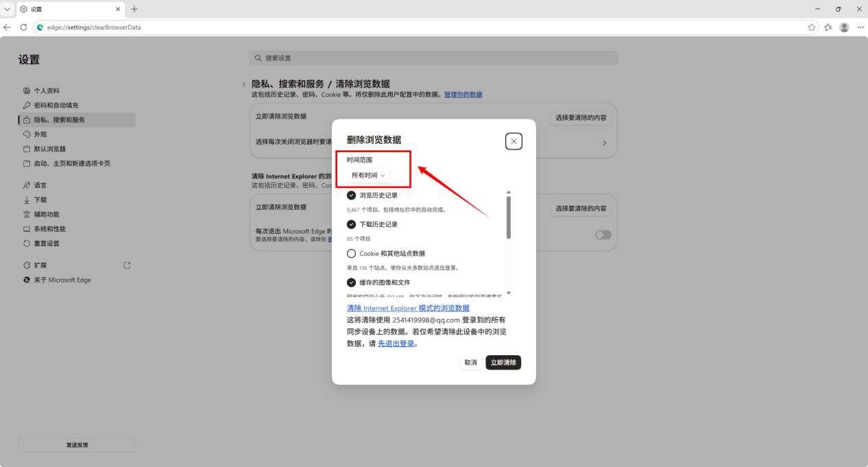868x467 pixels.
Task: Click the favorites star icon in the address bar
Action: click(812, 27)
